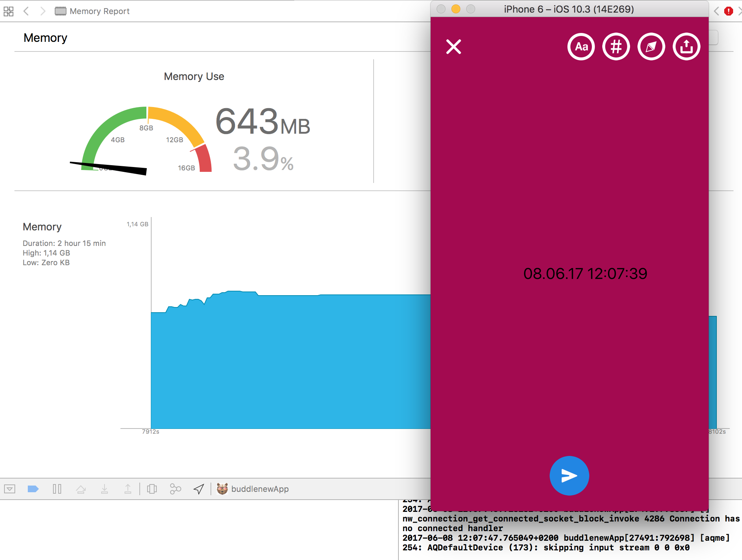Open Debug View Hierarchy
This screenshot has width=742, height=560.
[152, 489]
